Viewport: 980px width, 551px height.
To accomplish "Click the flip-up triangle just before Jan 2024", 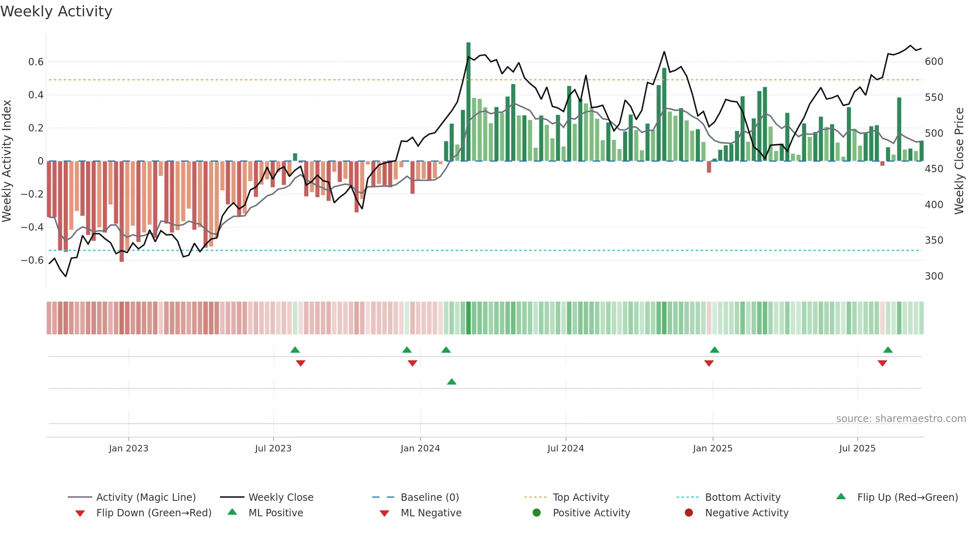I will [407, 350].
